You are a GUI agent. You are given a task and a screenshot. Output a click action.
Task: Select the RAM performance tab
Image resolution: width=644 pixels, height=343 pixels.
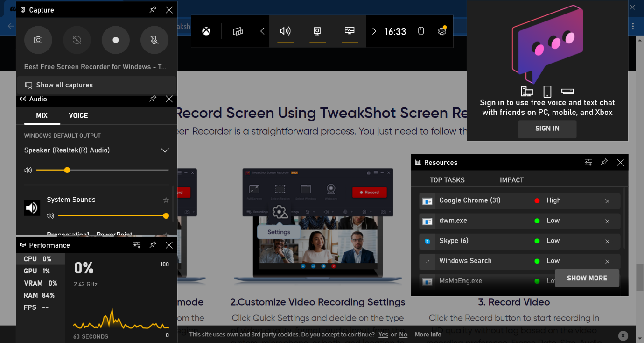tap(41, 295)
